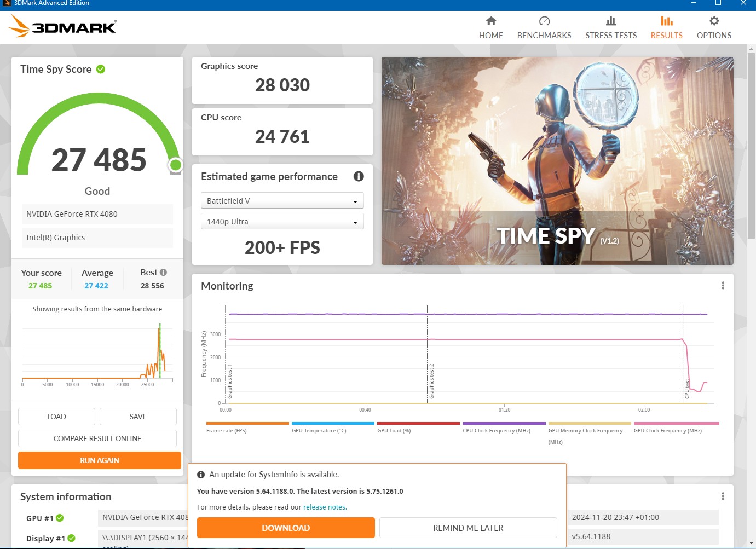Click the Intel(R) Graphics entry

97,238
